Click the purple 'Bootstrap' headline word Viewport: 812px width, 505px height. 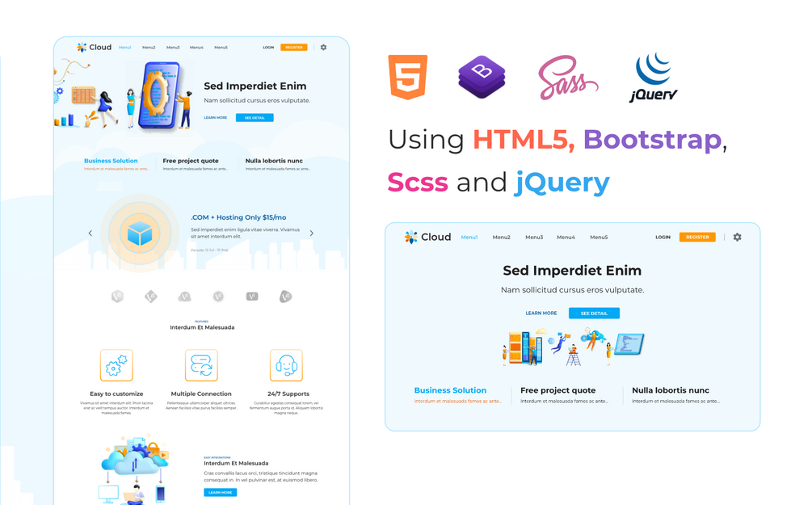coord(653,141)
